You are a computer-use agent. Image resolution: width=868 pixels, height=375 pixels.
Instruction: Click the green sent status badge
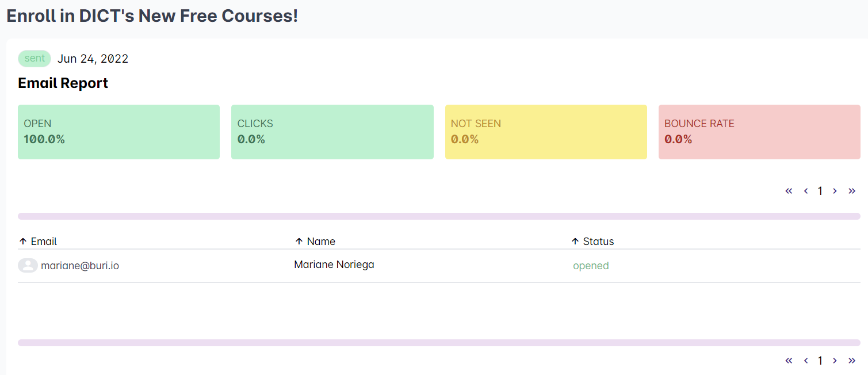coord(35,59)
